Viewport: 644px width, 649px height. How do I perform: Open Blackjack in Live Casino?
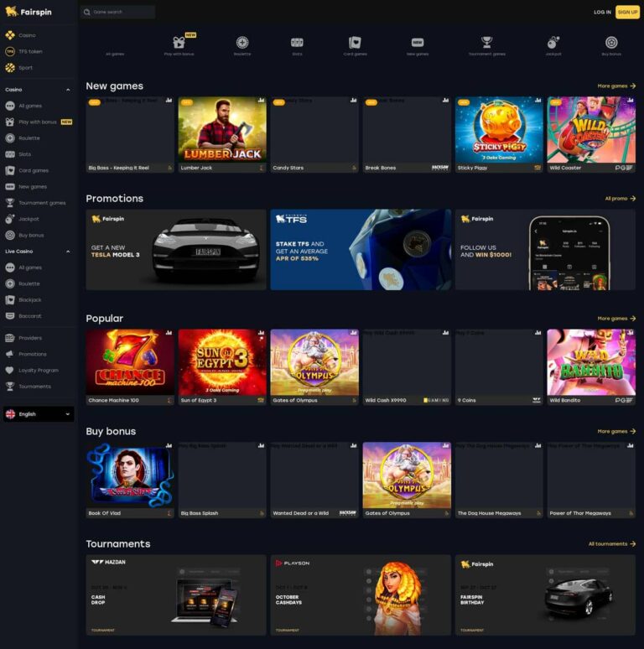pyautogui.click(x=24, y=299)
